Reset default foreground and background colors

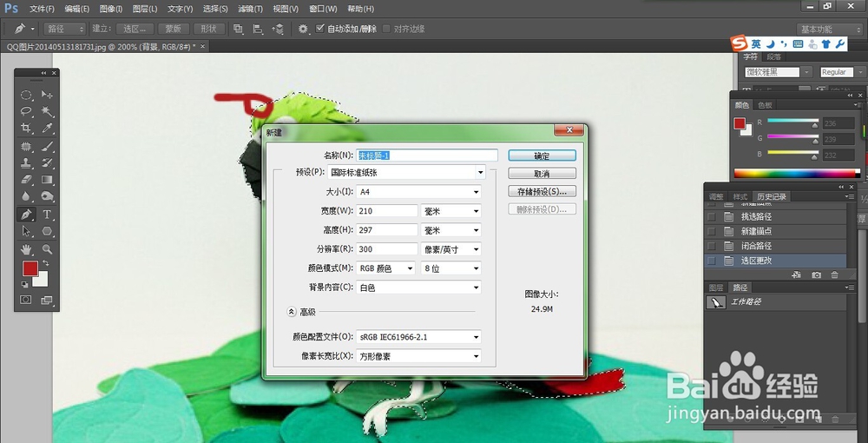point(25,284)
